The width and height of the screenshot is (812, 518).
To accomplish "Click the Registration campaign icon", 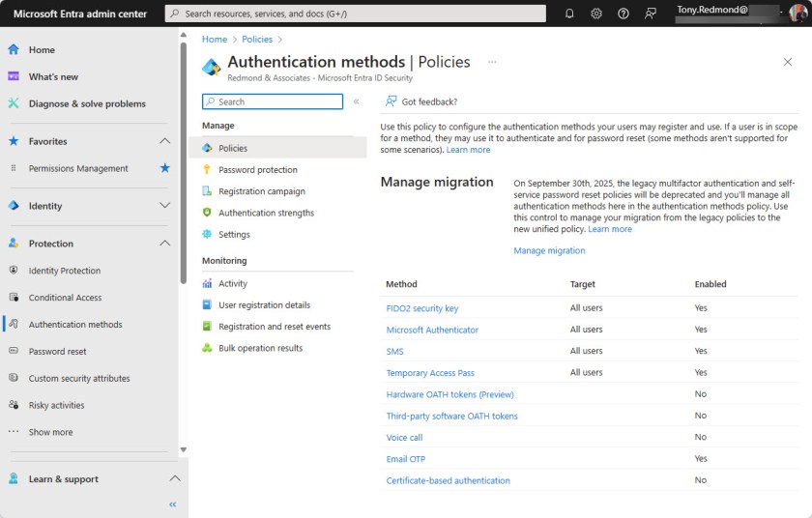I will pyautogui.click(x=207, y=191).
